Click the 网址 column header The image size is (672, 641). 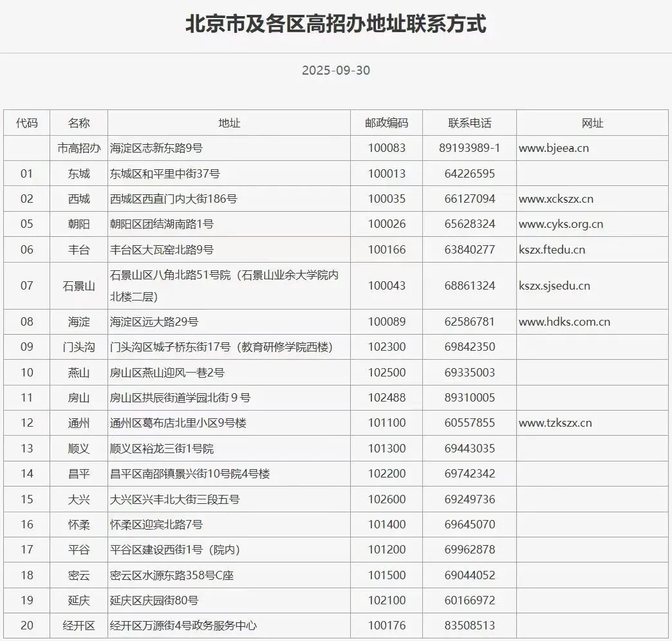point(592,123)
